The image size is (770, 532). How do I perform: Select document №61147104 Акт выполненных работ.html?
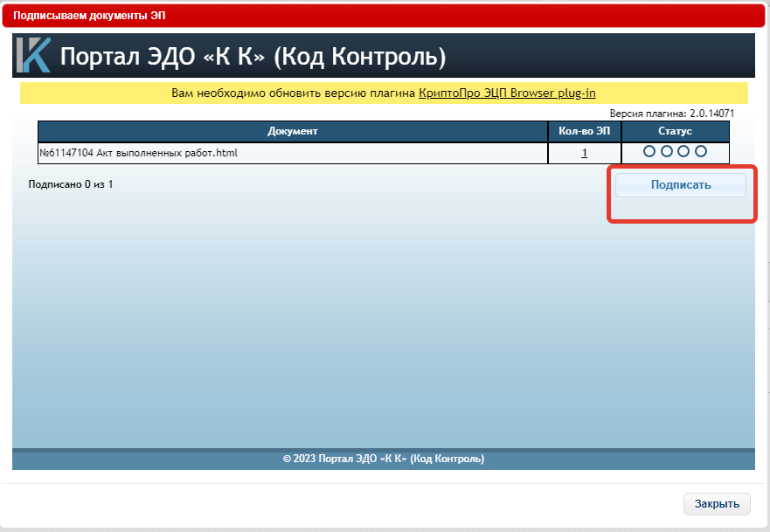[x=138, y=153]
